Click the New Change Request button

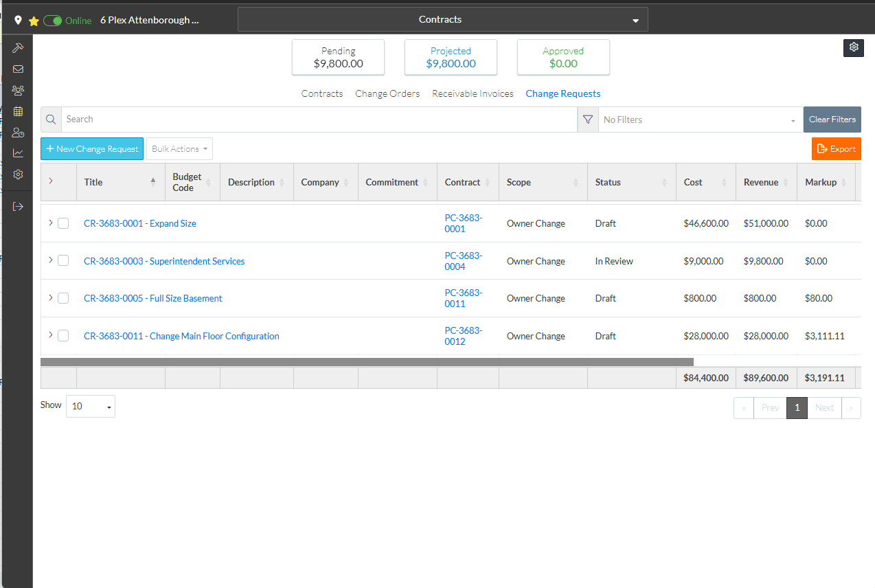click(x=92, y=149)
